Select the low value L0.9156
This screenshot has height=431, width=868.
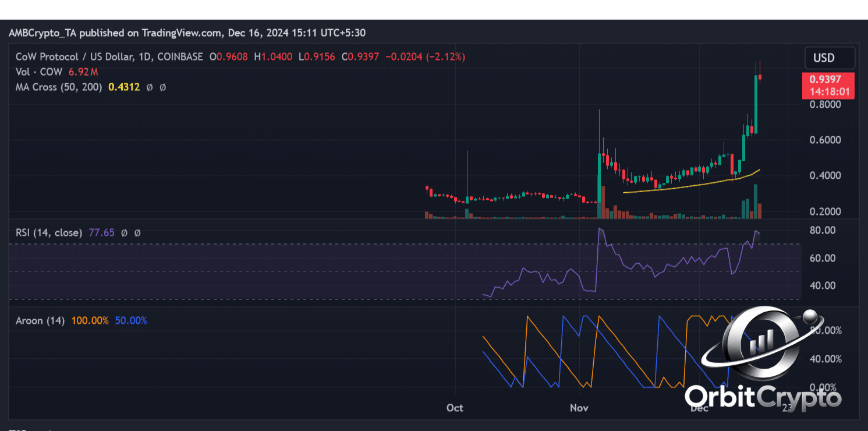tap(317, 56)
